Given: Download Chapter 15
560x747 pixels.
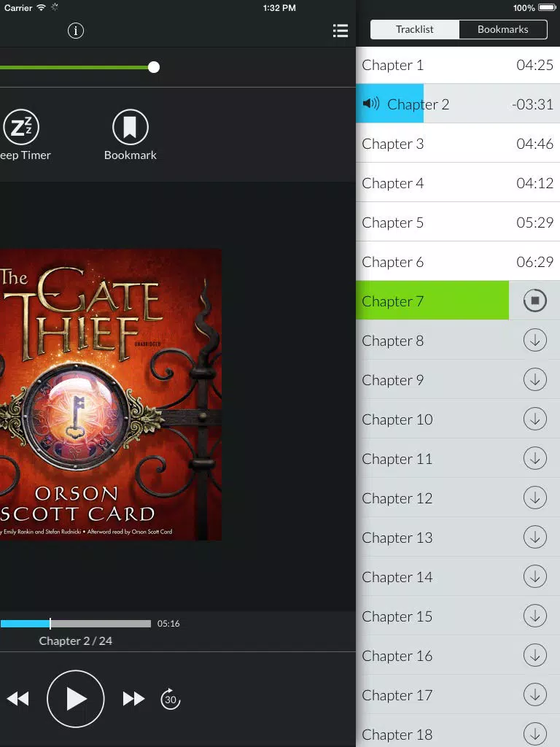Looking at the screenshot, I should pos(534,616).
